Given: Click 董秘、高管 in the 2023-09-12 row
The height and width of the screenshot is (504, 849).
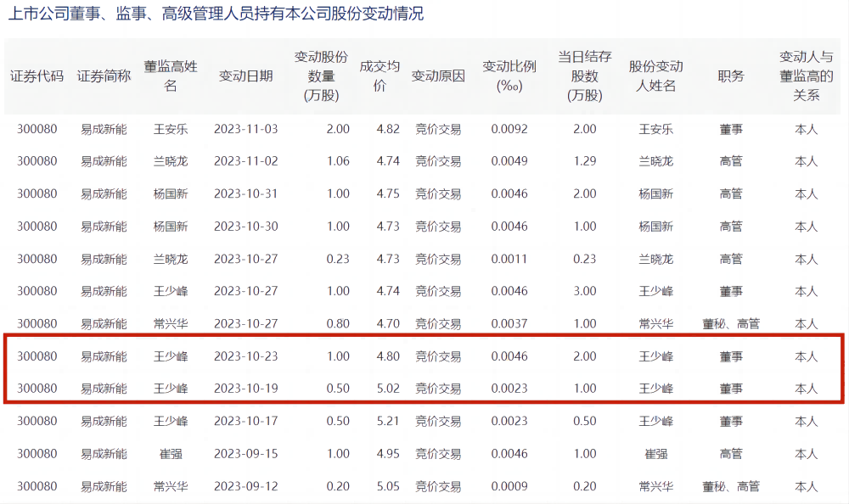Looking at the screenshot, I should [x=731, y=486].
